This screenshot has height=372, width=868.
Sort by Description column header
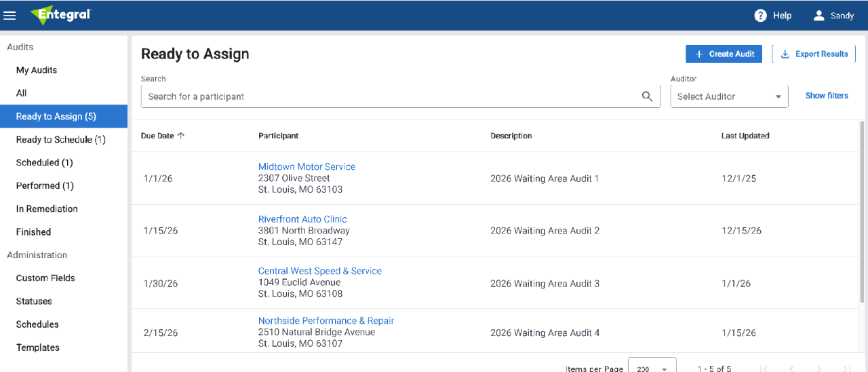point(511,136)
